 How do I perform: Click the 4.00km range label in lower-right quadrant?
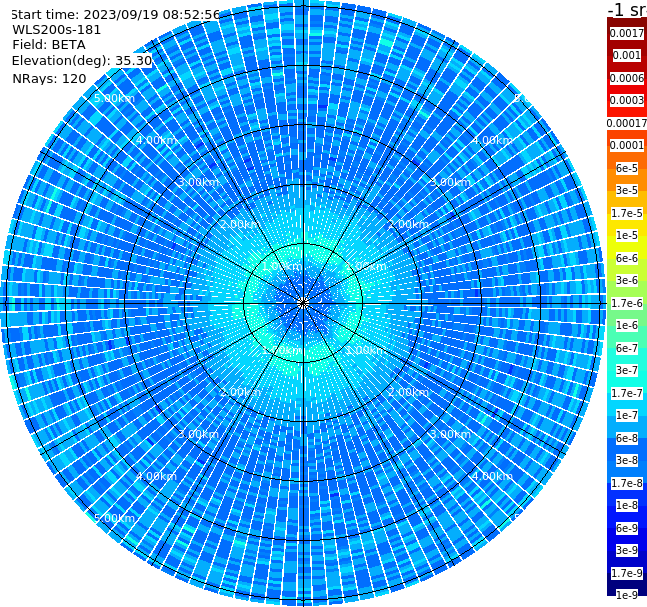click(x=492, y=476)
